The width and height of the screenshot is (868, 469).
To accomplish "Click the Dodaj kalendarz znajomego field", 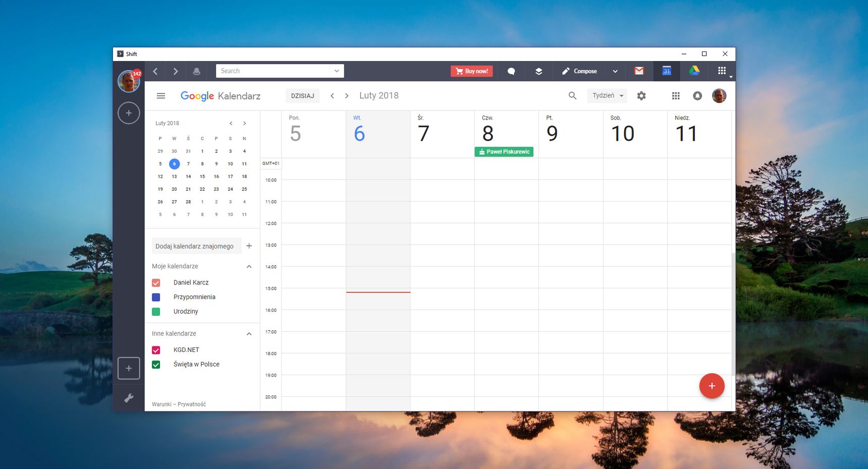I will click(196, 246).
